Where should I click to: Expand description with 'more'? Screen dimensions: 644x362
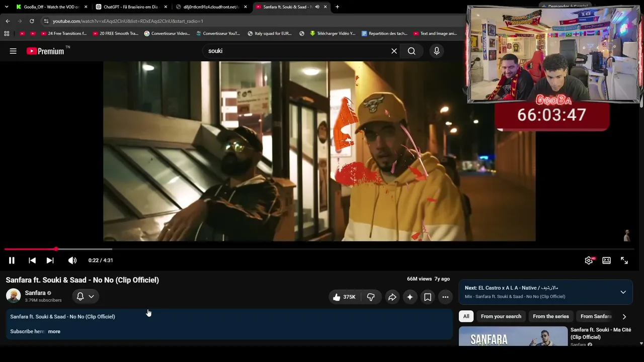(54, 331)
